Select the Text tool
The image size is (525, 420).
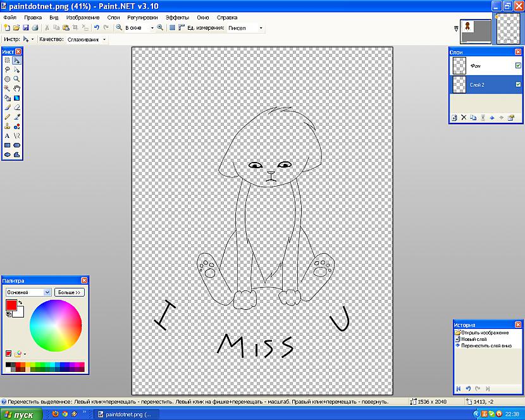pos(7,135)
